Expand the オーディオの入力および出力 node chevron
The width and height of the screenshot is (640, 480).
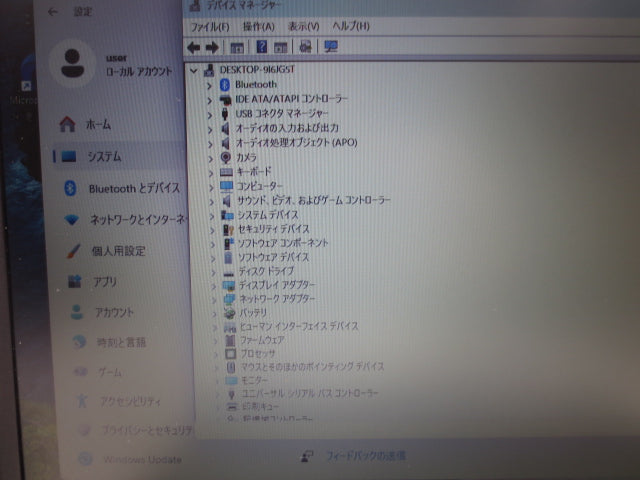(210, 130)
